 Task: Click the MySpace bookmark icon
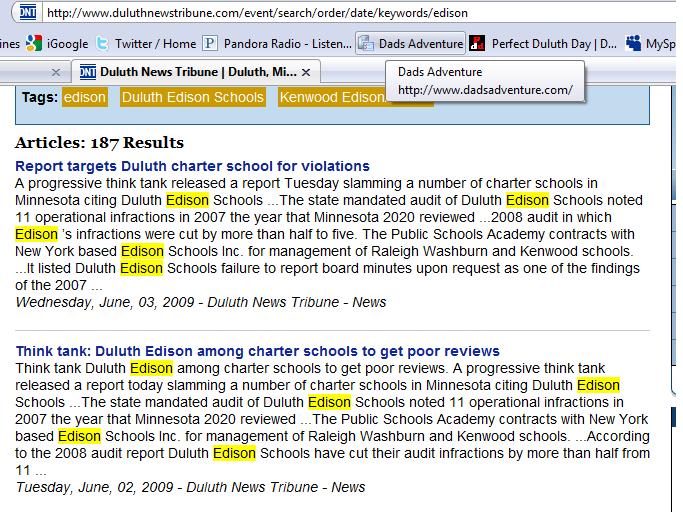633,43
